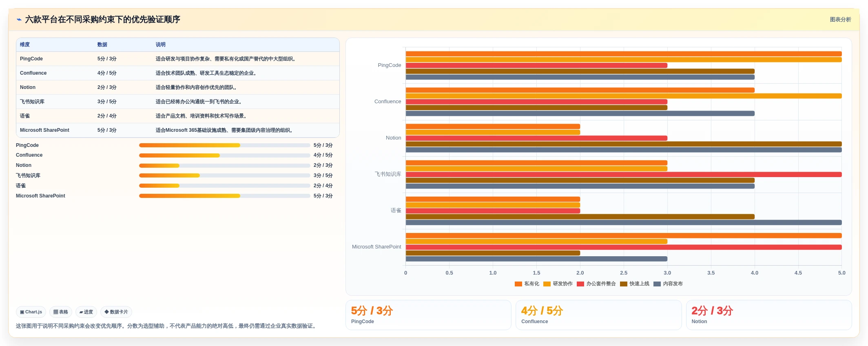
Task: Click the blue icon beside the chart title
Action: pos(19,20)
